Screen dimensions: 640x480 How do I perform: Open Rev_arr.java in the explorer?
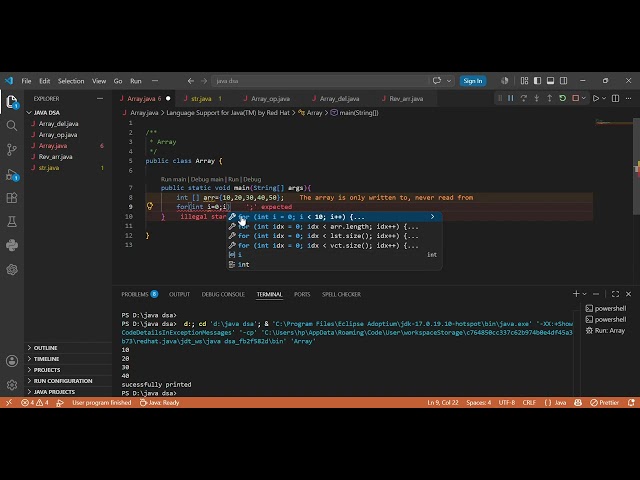[56, 157]
